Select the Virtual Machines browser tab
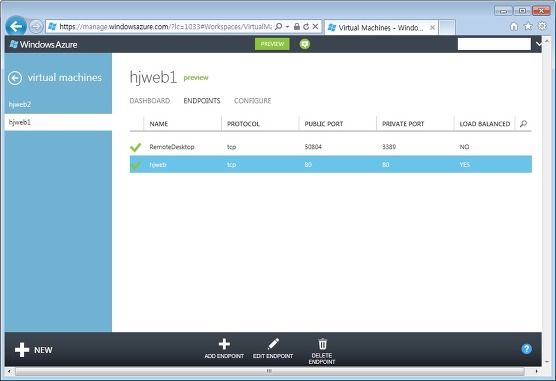 (x=380, y=28)
